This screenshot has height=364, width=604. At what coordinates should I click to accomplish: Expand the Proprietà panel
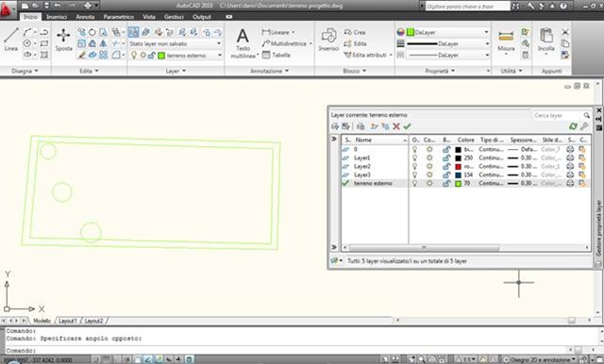pos(440,71)
